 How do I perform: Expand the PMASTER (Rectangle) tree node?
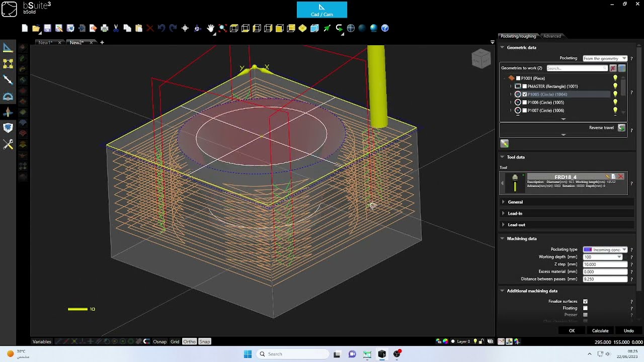(x=511, y=86)
